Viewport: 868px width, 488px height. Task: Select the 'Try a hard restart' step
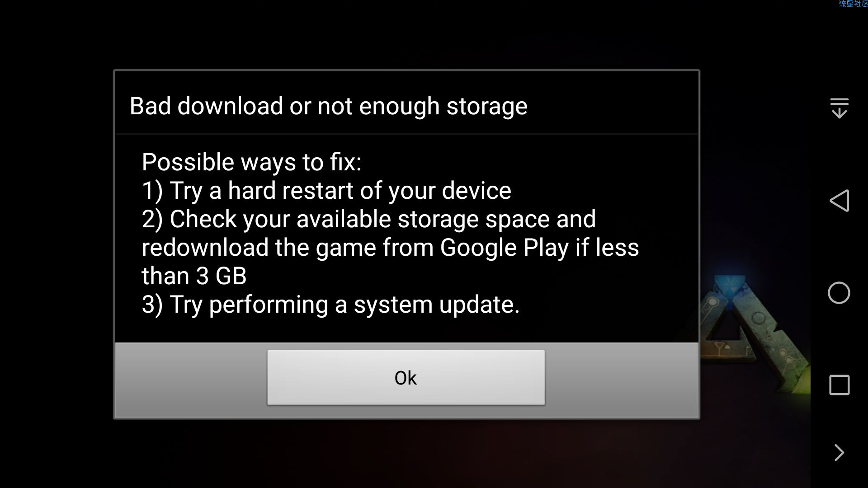tap(326, 191)
